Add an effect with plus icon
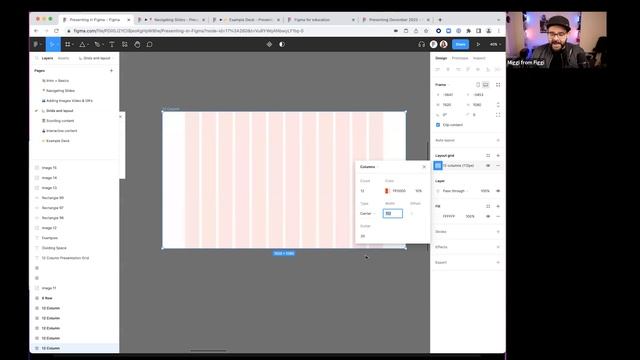The width and height of the screenshot is (640, 360). (498, 247)
